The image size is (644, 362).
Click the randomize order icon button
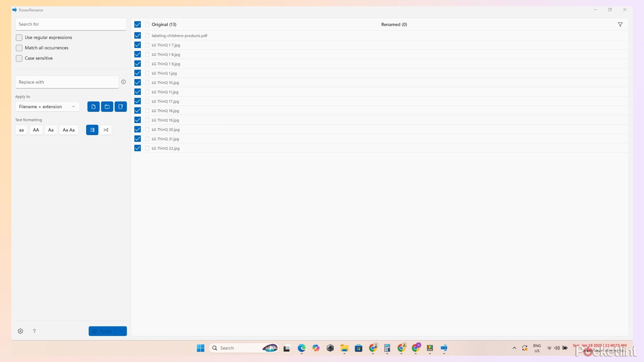click(x=106, y=129)
